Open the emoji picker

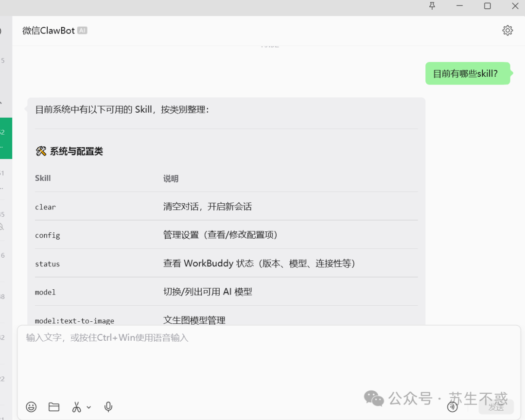click(x=31, y=406)
